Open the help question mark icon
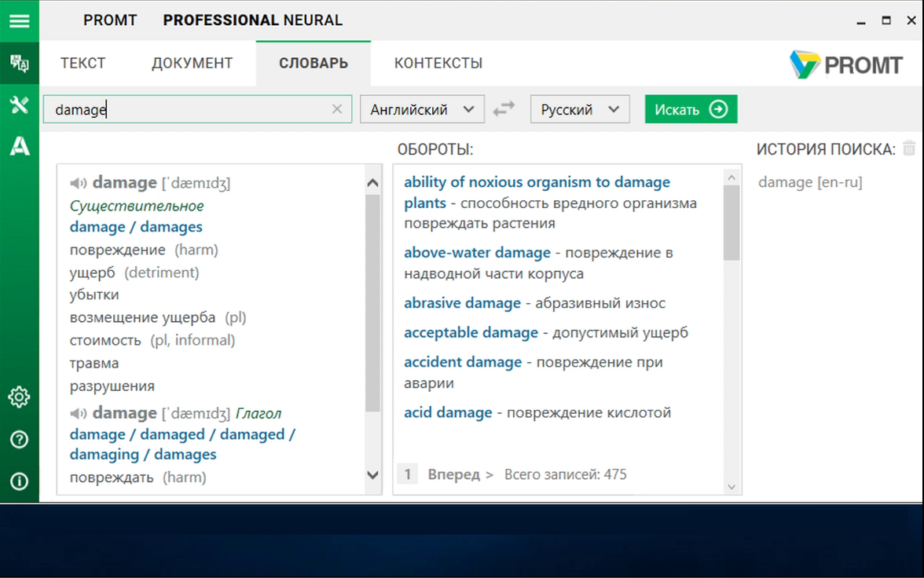Viewport: 924px width, 578px height. point(20,440)
